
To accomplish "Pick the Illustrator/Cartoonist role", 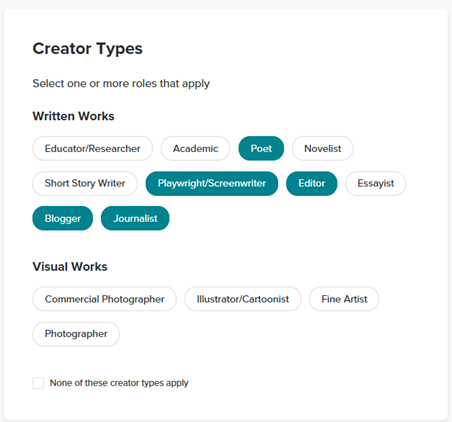I will [243, 299].
